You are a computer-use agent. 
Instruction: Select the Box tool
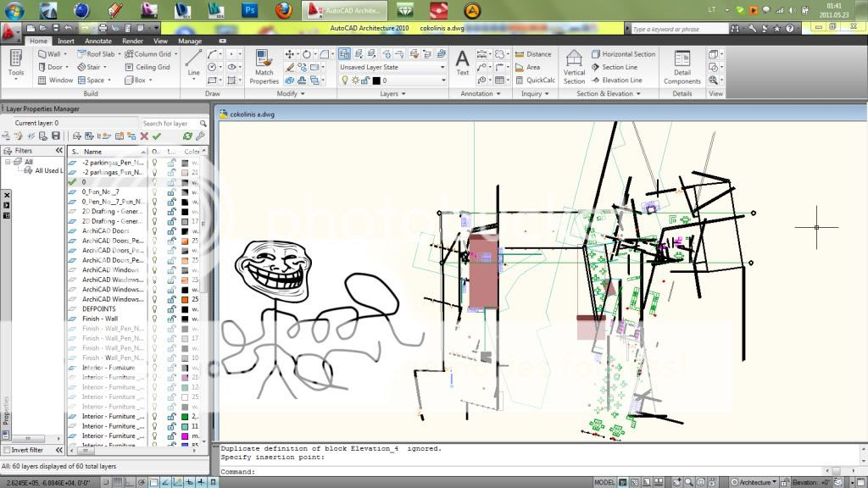[x=136, y=80]
